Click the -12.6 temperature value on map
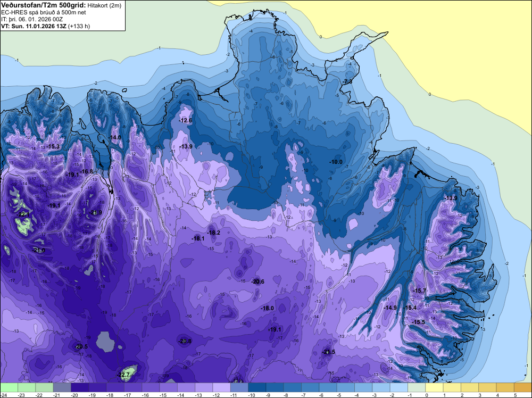Screen dimensions: 532x398 coord(186,120)
